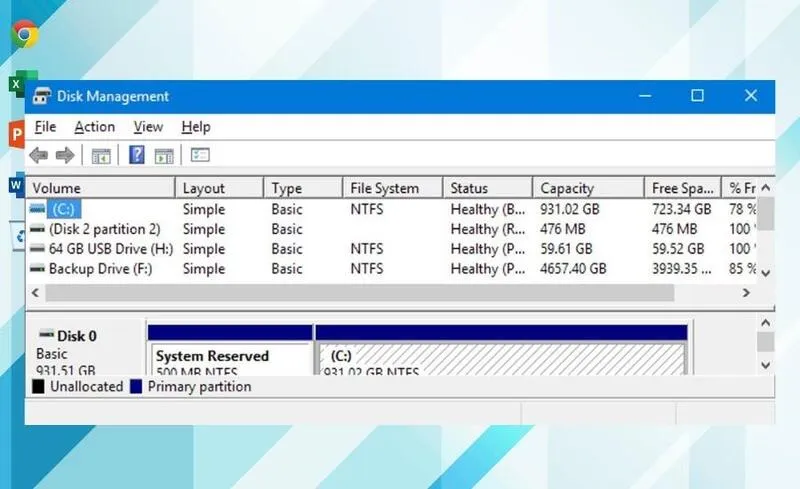The width and height of the screenshot is (800, 489).
Task: Click the Back arrow toolbar icon
Action: pyautogui.click(x=39, y=155)
